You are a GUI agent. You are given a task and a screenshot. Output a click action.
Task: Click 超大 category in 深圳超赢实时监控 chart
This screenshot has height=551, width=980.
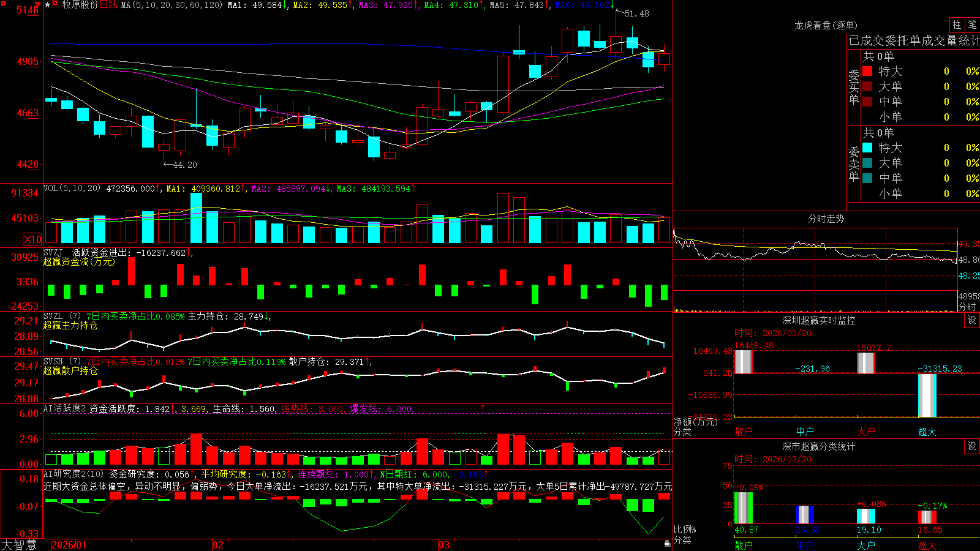tap(927, 432)
